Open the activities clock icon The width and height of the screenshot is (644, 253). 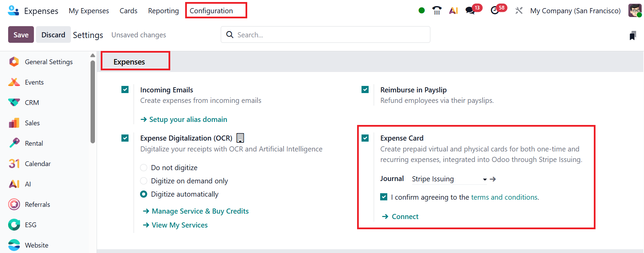click(495, 11)
